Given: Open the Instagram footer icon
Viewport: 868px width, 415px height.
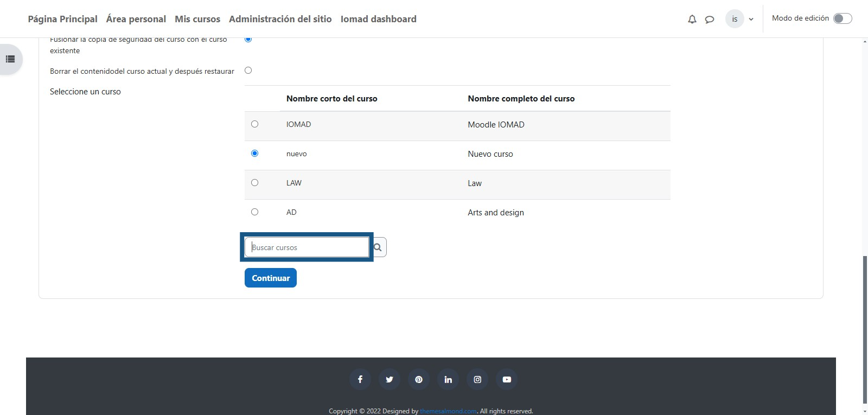Looking at the screenshot, I should pyautogui.click(x=477, y=380).
